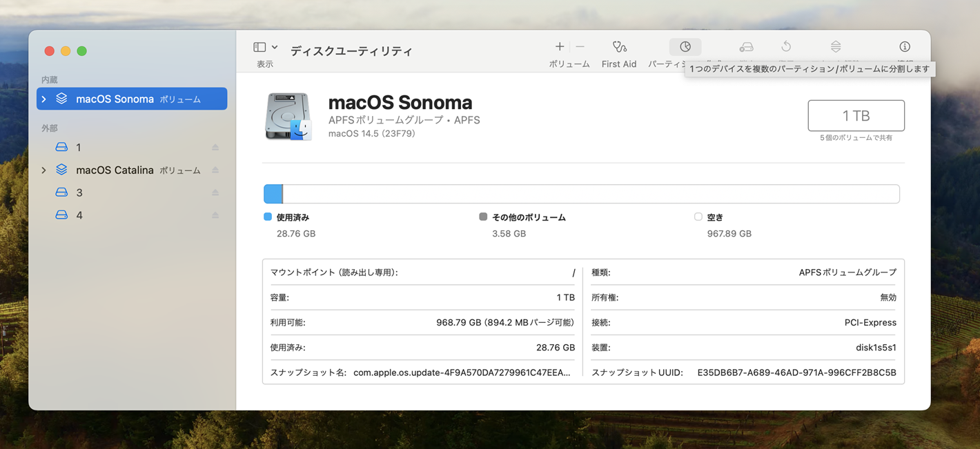
Task: Click the plus icon to add volume
Action: 560,47
